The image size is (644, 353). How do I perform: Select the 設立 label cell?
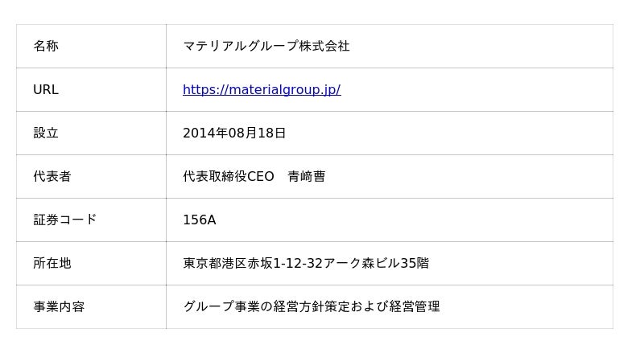[x=46, y=133]
